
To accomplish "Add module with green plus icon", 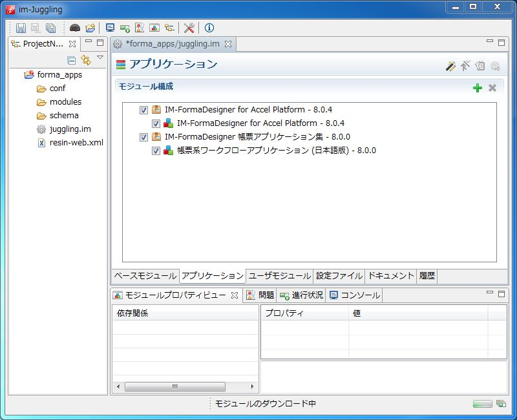I will [478, 88].
